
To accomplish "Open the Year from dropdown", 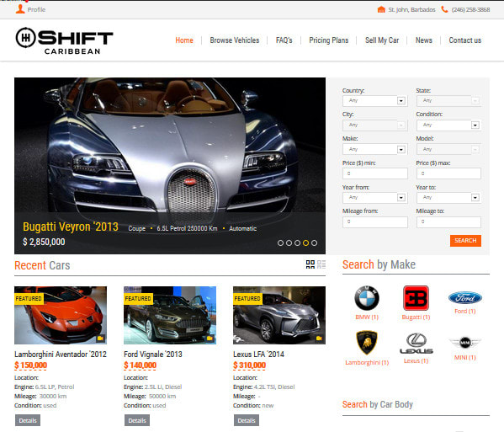I will click(x=375, y=198).
